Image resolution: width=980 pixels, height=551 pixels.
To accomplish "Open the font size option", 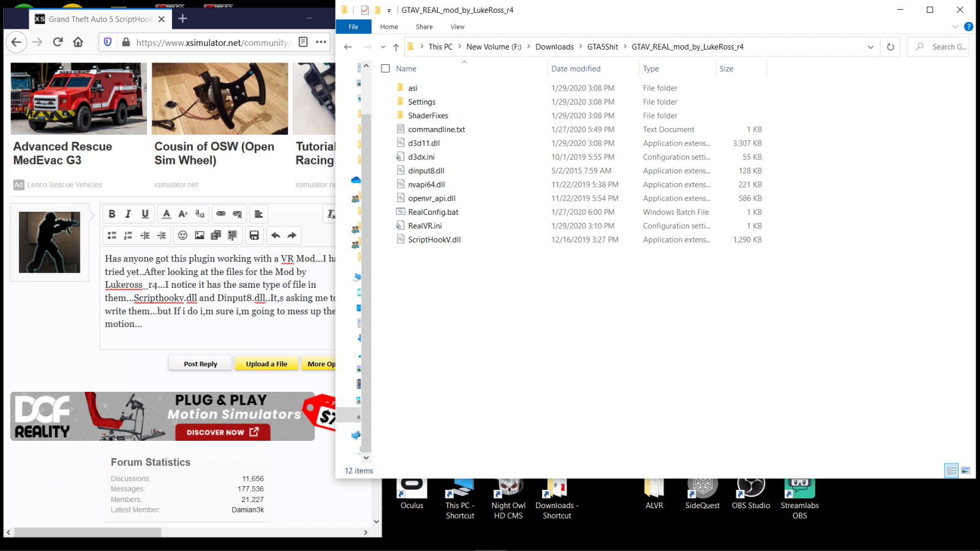I will pos(183,214).
